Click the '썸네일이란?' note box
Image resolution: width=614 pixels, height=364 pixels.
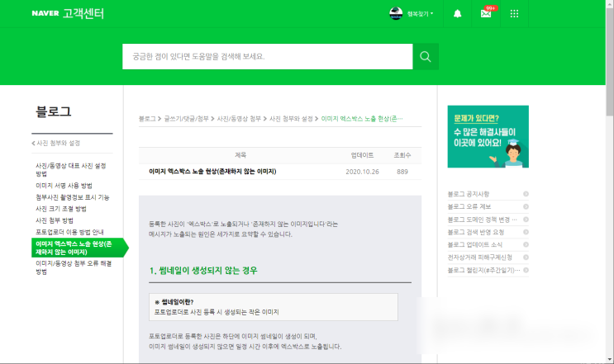274,307
